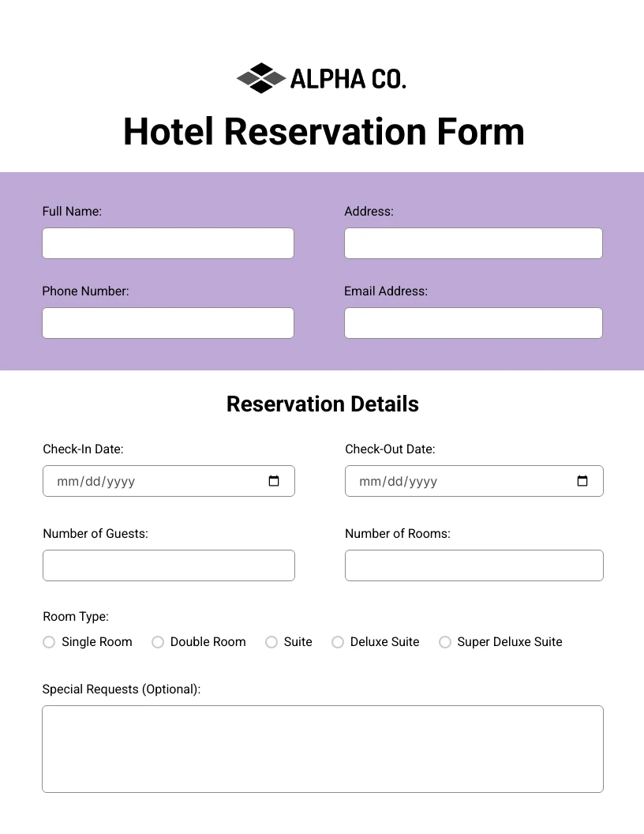Open the Check-In Date calendar picker icon
Viewport: 644px width, 834px height.
[274, 481]
